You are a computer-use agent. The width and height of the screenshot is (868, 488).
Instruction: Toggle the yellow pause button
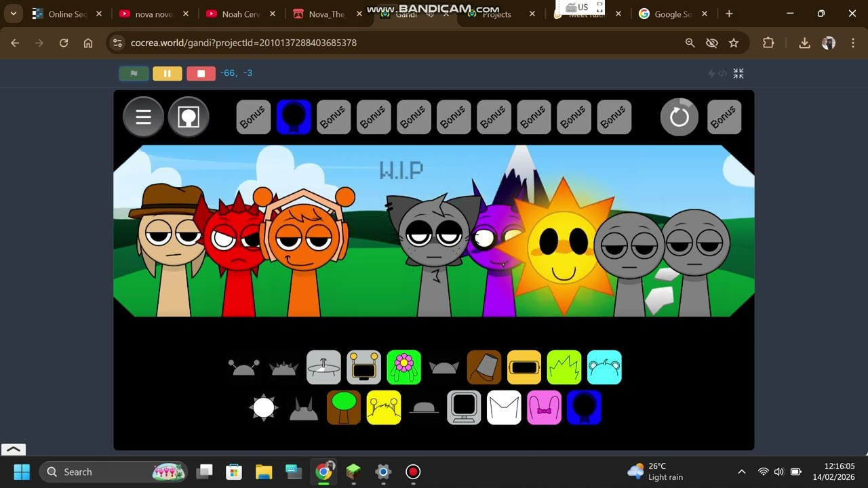coord(167,73)
